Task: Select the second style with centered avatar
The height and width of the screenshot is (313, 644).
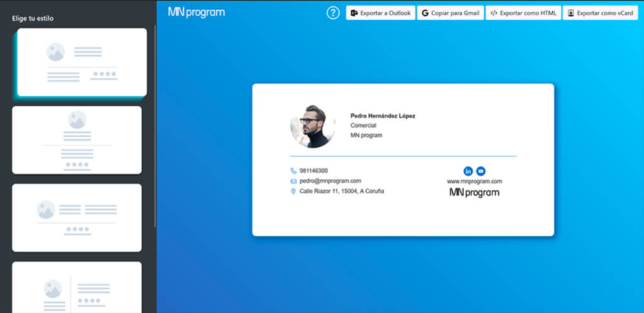Action: 77,140
